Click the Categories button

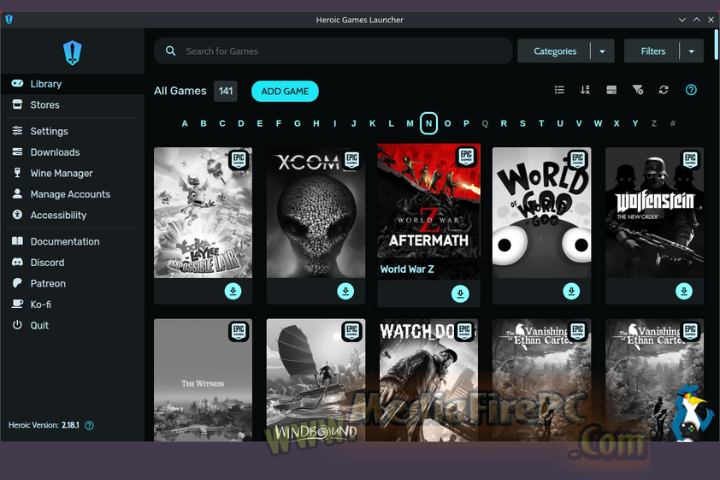(554, 51)
